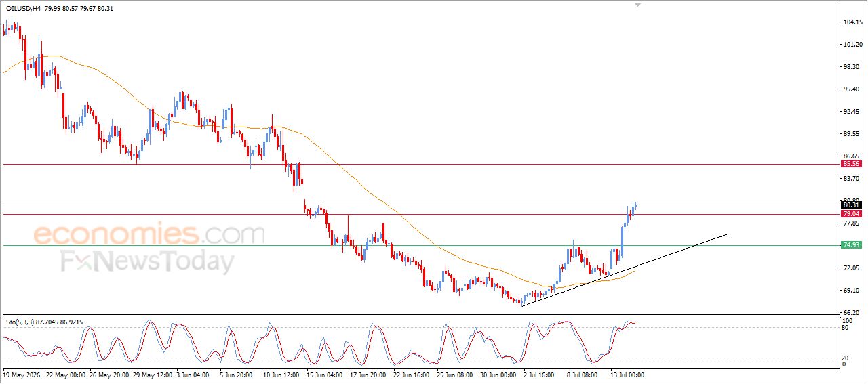Viewport: 868px width, 384px height.
Task: Click the 104.15 price axis label
Action: click(x=853, y=22)
